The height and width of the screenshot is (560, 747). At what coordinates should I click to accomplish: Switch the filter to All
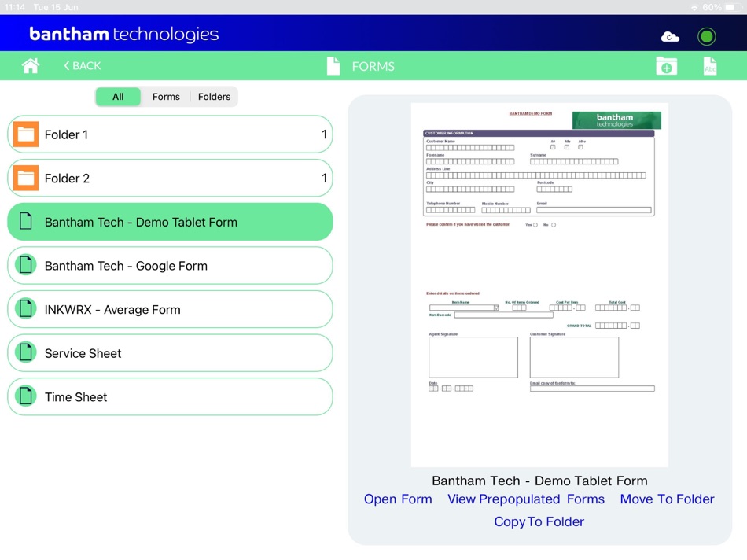[x=118, y=96]
